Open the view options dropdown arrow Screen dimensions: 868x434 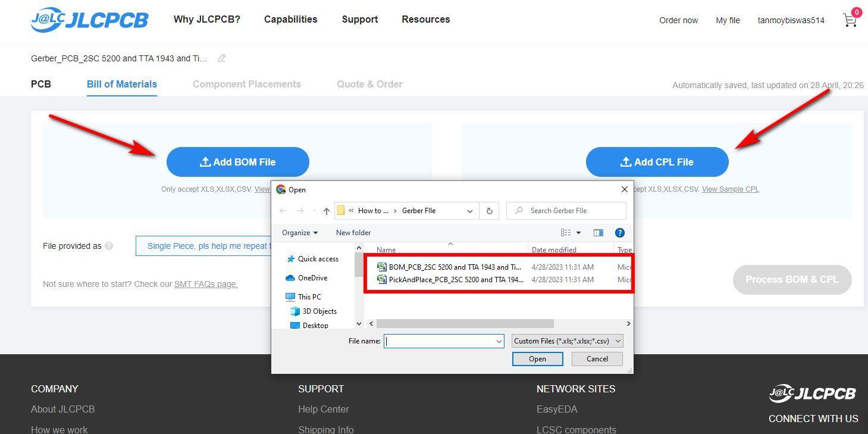[578, 233]
